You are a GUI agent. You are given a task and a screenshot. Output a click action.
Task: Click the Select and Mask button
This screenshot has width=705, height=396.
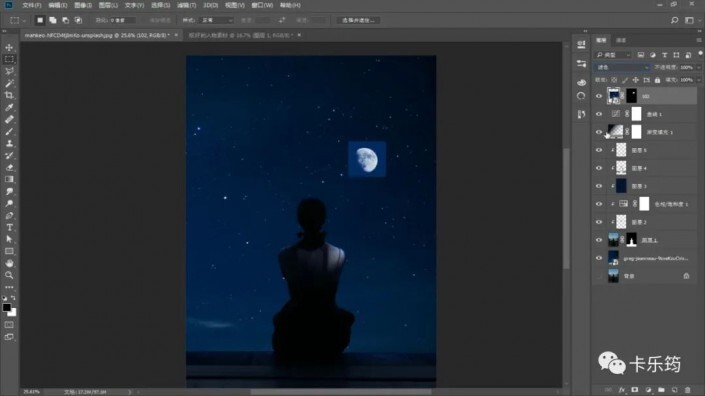[358, 20]
